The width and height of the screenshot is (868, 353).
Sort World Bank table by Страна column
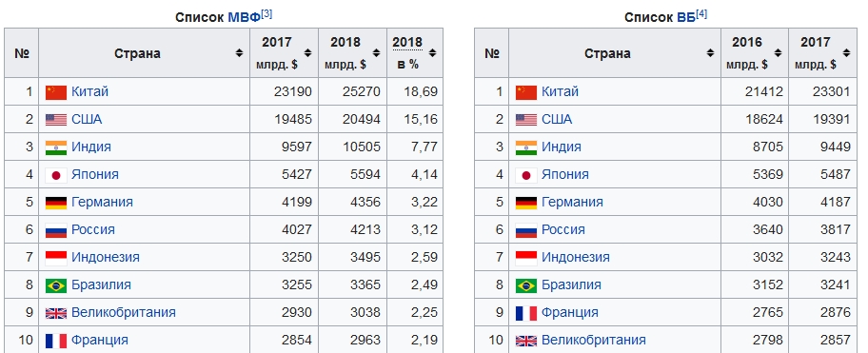point(710,53)
